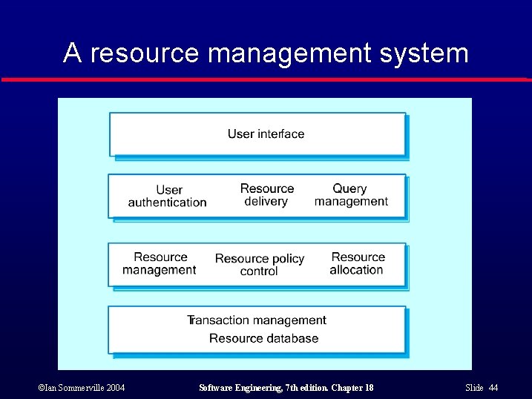This screenshot has width=532, height=399.
Task: Click the 'Resource delivery' label
Action: click(x=266, y=194)
